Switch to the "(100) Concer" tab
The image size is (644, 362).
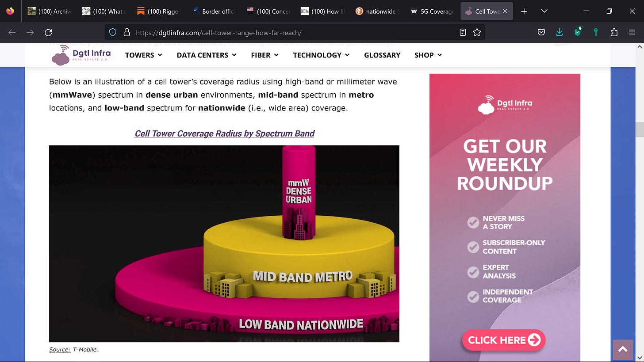pos(268,11)
